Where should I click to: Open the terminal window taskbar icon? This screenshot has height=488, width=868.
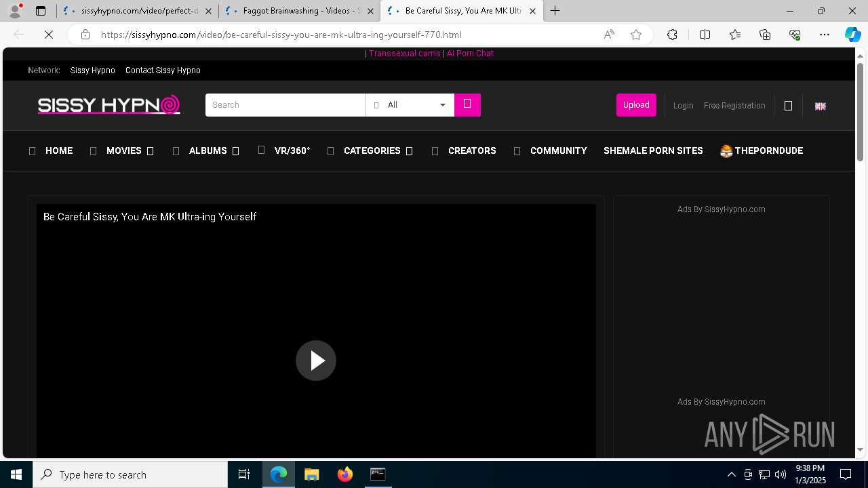pos(378,474)
